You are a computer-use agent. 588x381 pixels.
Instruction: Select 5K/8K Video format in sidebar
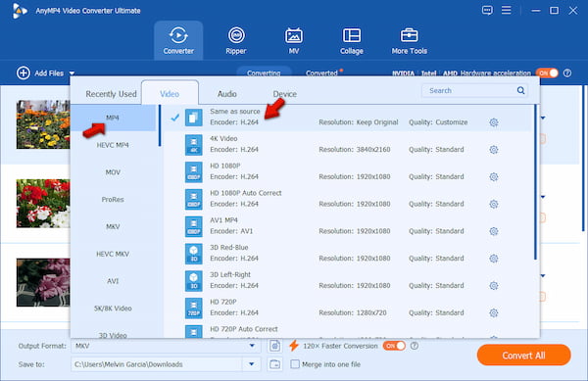(113, 309)
